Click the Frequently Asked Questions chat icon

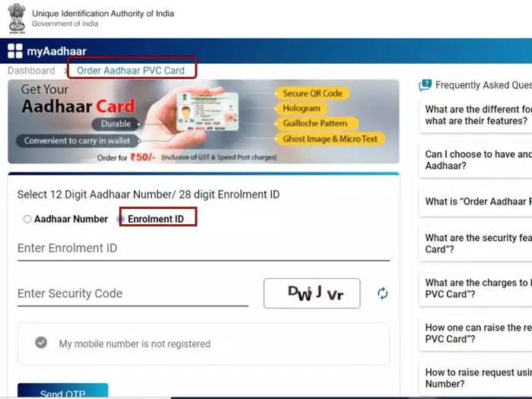point(425,85)
